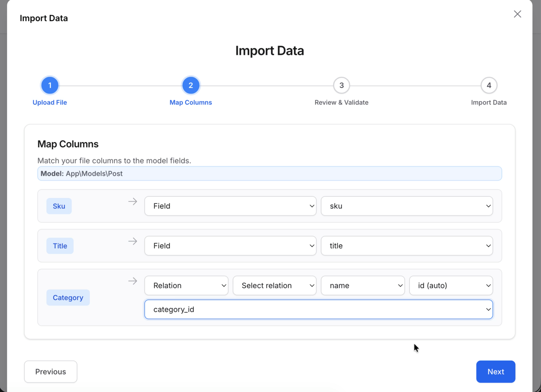
Task: Click the arrow icon next to Sku
Action: (133, 202)
